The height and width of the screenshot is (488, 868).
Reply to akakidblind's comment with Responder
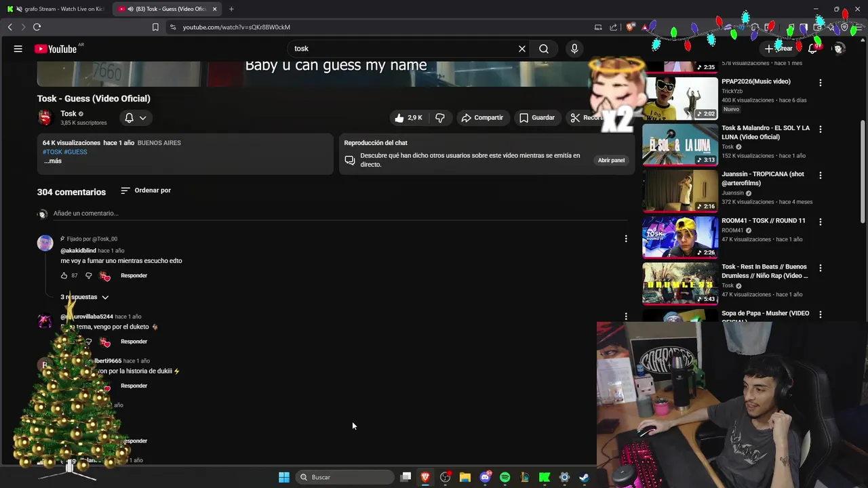134,276
